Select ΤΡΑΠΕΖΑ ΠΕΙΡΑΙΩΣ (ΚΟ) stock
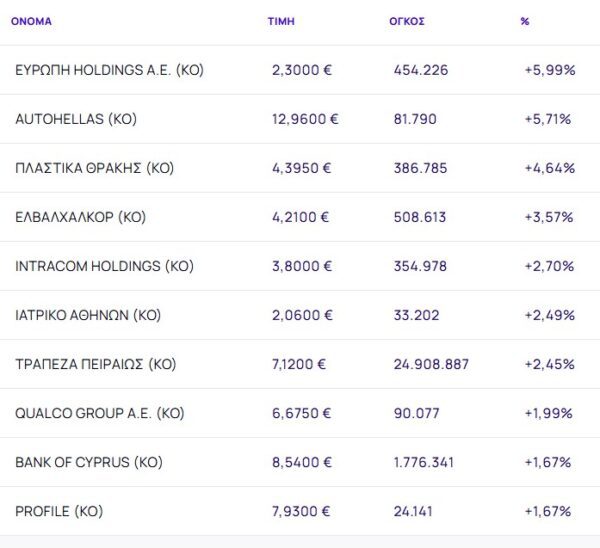 [x=96, y=364]
